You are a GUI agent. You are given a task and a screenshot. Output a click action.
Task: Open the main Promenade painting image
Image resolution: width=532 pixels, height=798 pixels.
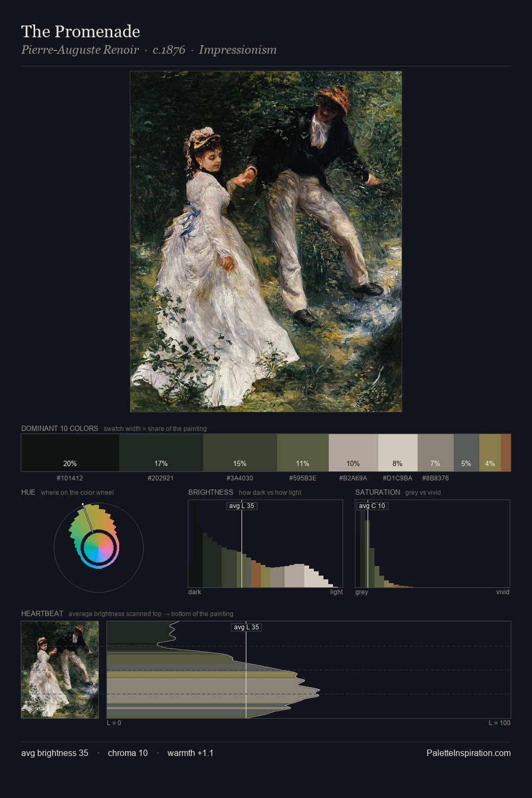(266, 242)
